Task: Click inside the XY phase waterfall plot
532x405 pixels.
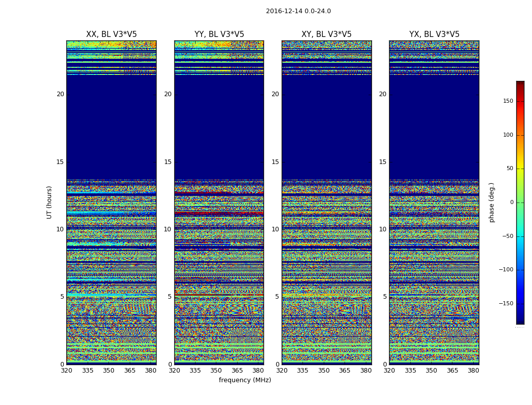Action: click(x=327, y=202)
